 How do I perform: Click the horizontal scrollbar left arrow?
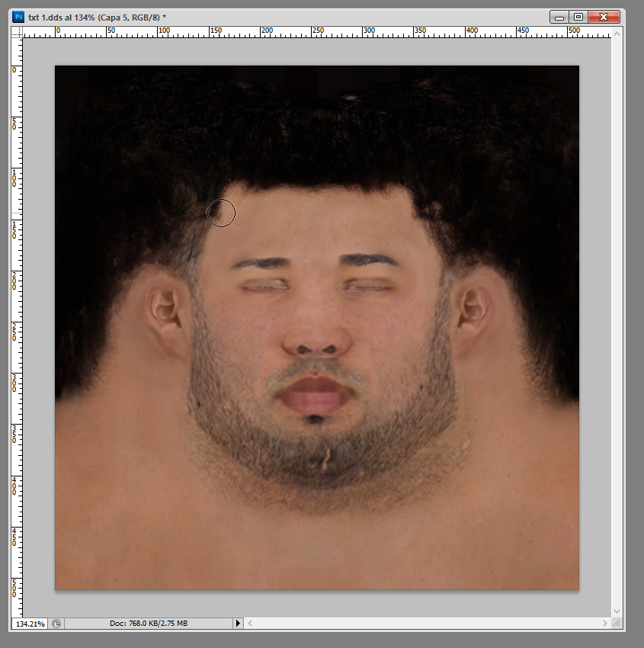pos(249,623)
